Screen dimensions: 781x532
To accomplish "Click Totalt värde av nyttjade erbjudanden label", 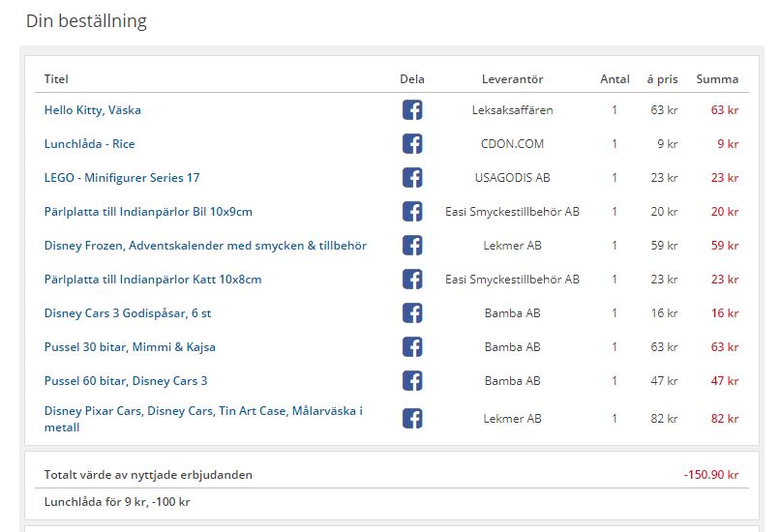I will (148, 475).
